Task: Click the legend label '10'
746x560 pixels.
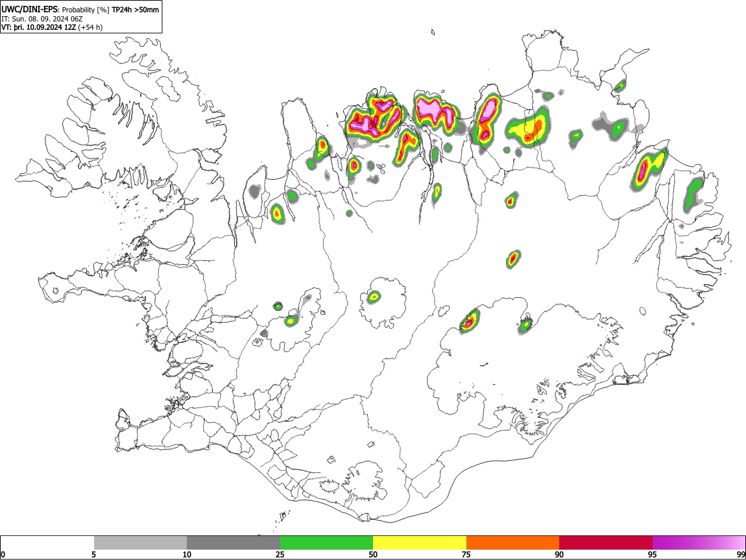Action: tap(187, 554)
